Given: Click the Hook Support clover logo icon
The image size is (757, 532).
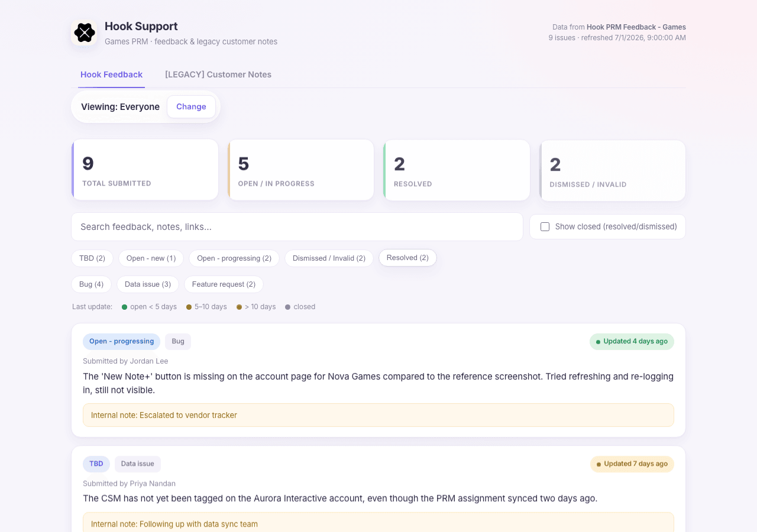Looking at the screenshot, I should [85, 33].
